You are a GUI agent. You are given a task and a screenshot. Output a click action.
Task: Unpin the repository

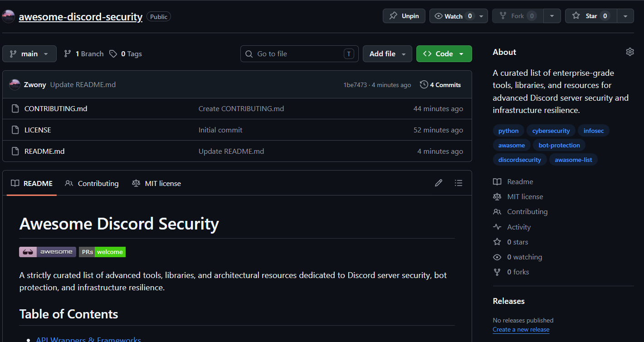coord(404,15)
